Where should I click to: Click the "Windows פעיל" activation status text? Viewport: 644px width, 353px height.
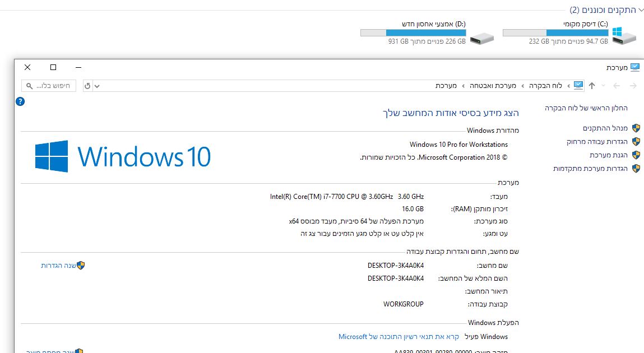(x=486, y=337)
